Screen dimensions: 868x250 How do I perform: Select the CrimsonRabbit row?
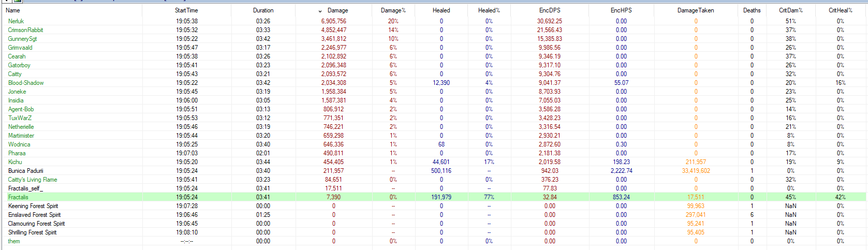[25, 30]
